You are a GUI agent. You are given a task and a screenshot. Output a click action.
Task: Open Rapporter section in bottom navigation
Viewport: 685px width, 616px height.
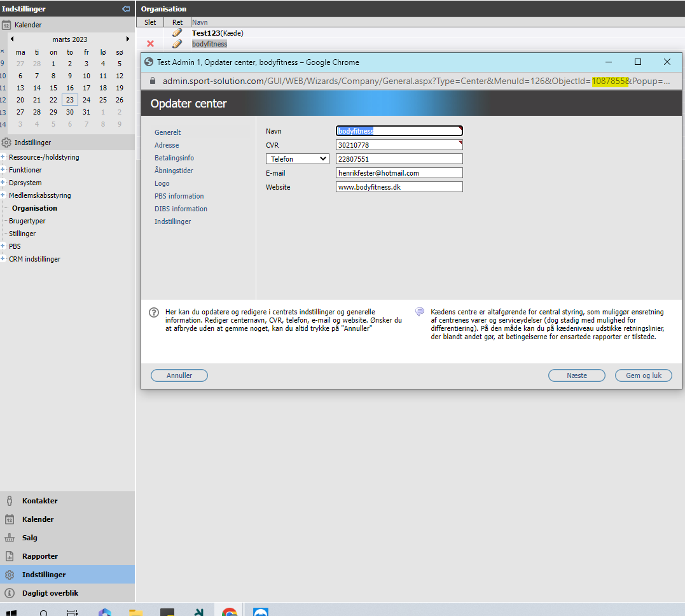[x=67, y=556]
